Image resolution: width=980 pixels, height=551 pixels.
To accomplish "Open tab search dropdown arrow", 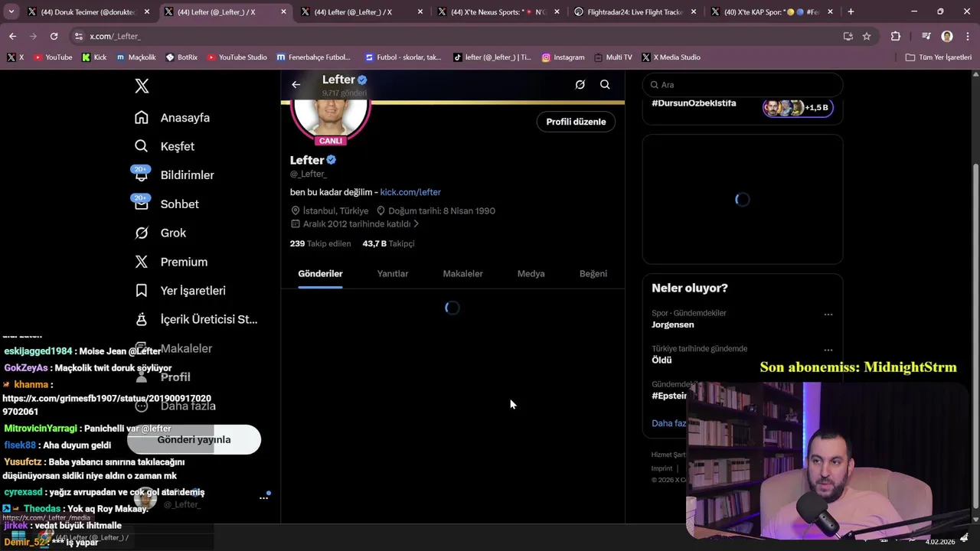I will (11, 11).
